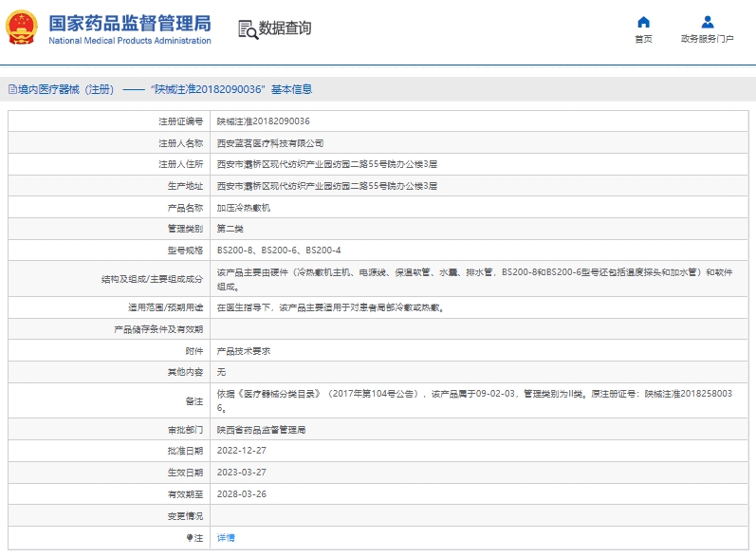756x557 pixels.
Task: Click the 适用范围 intended use text
Action: (x=330, y=307)
